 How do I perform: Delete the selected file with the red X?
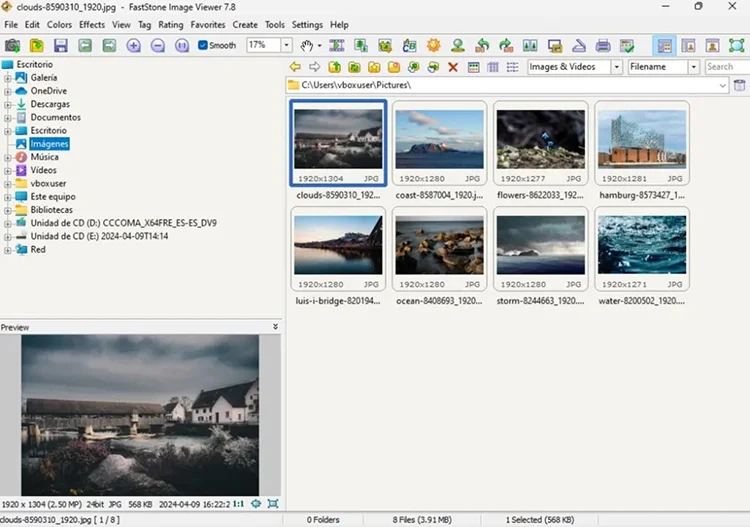click(453, 67)
